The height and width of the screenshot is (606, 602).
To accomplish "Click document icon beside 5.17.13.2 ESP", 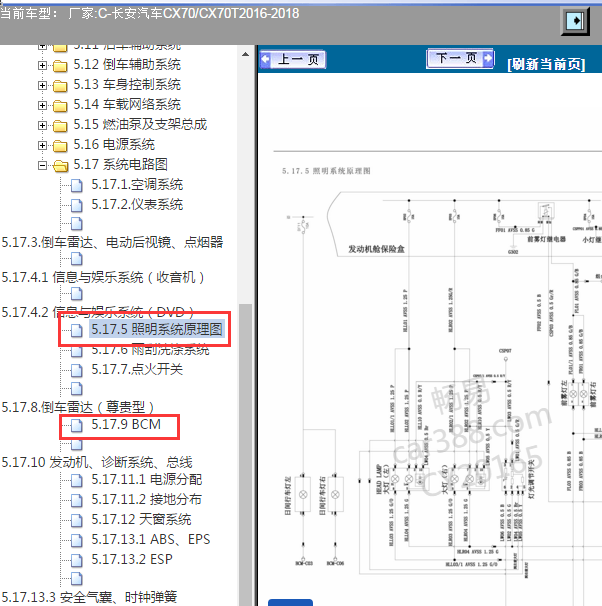I will tap(77, 560).
